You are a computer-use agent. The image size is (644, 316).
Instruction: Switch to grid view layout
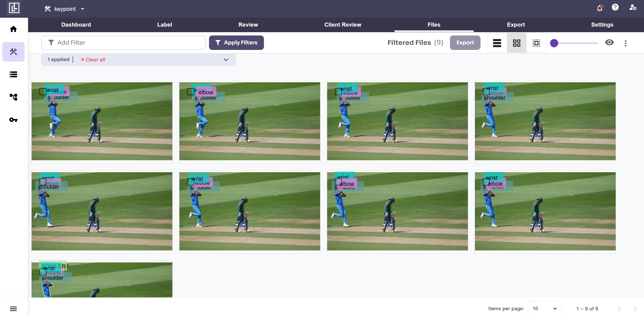(516, 43)
